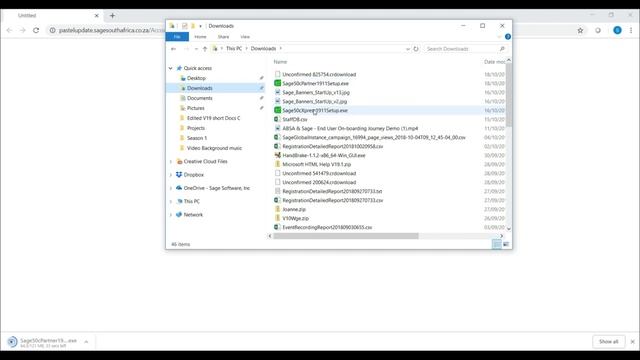Select Pictures in the navigation pane
The image size is (640, 360).
[x=196, y=108]
